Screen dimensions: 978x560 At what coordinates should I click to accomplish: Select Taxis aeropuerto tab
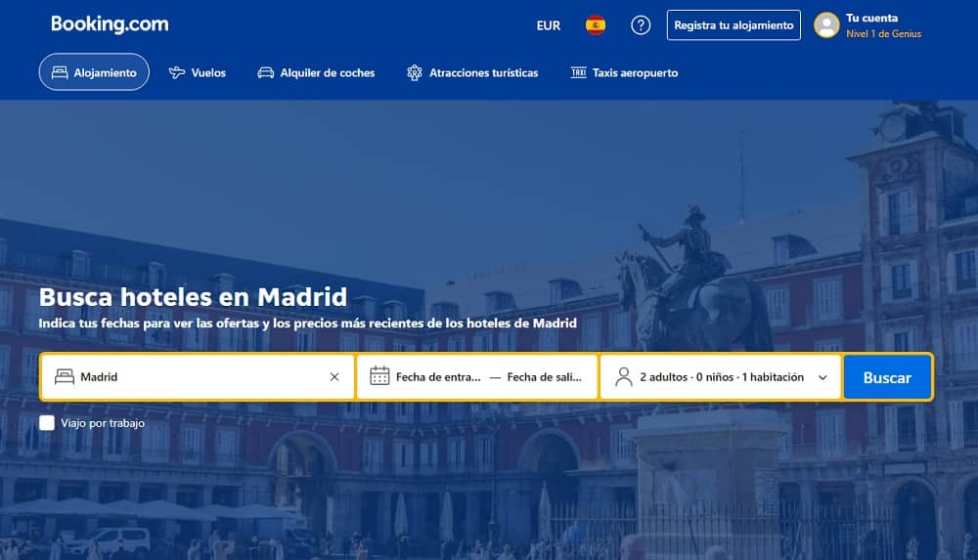point(624,73)
